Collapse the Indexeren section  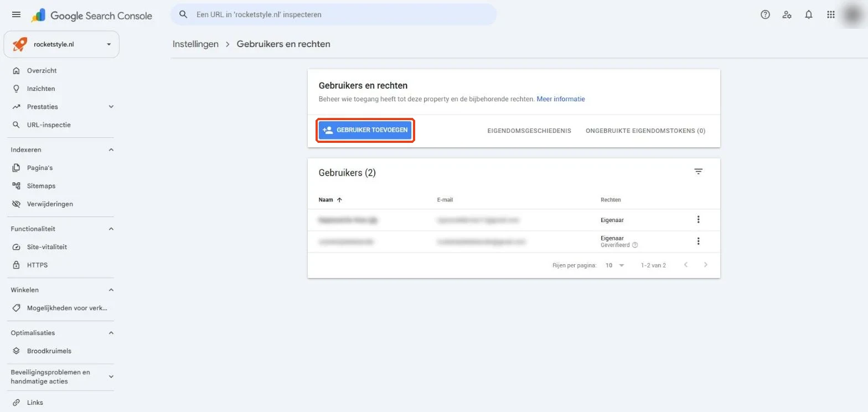click(x=111, y=150)
